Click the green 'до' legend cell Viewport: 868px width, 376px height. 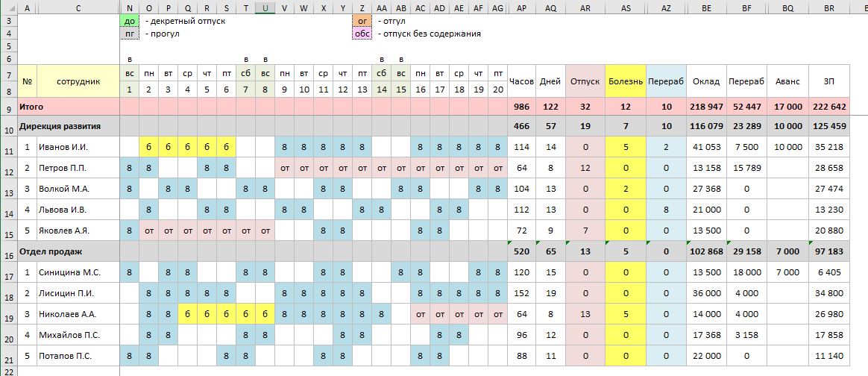click(130, 21)
